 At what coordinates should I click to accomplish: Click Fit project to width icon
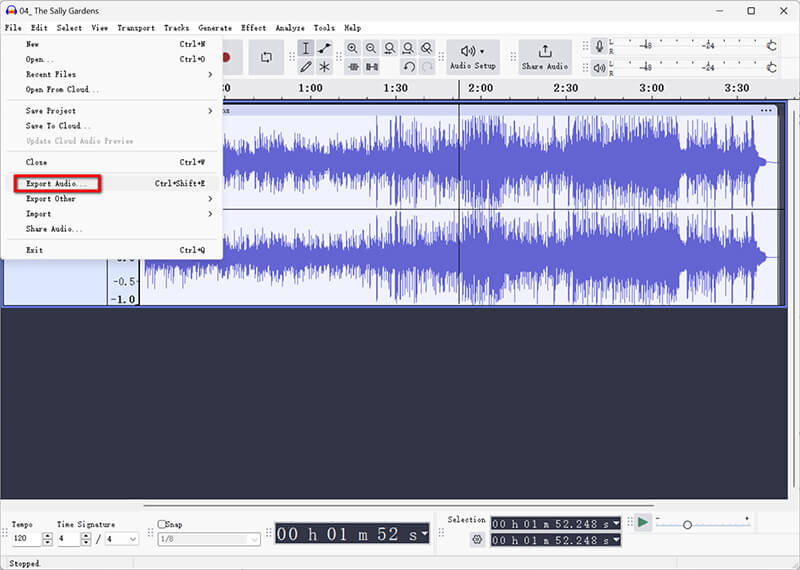(408, 48)
